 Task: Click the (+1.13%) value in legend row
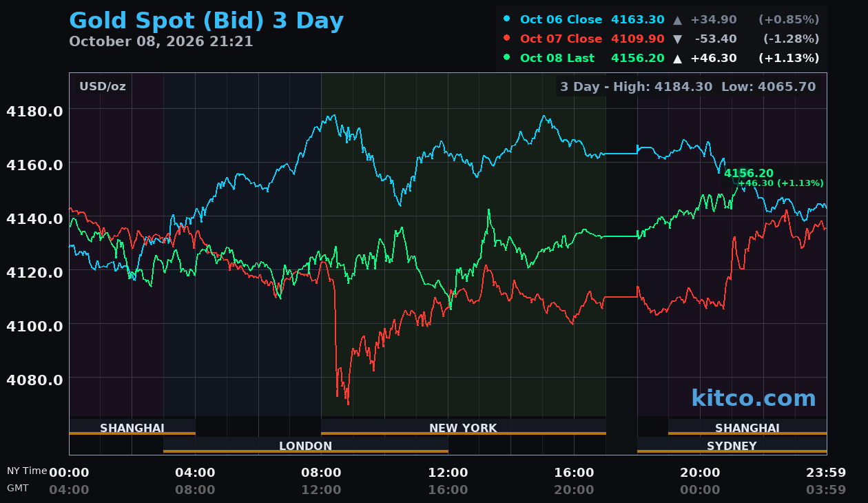[x=789, y=58]
